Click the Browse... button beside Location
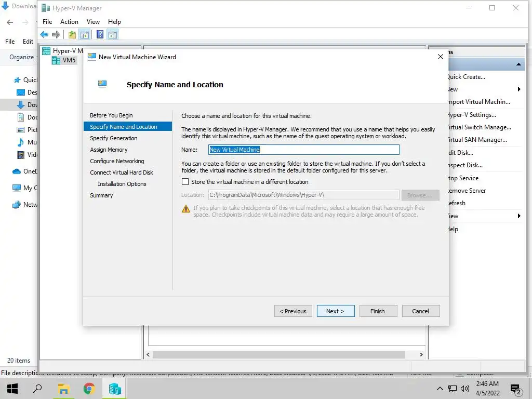 (x=420, y=195)
